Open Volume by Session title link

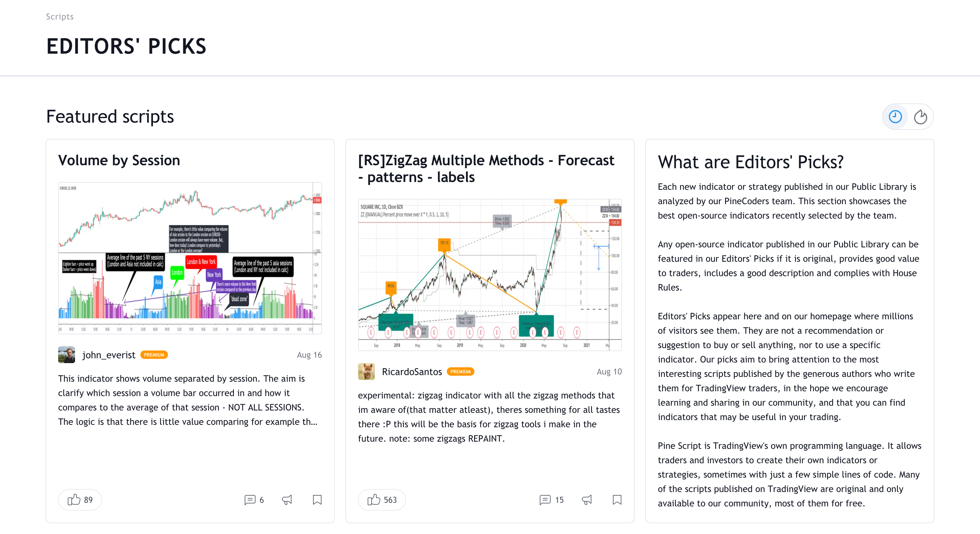coord(119,160)
